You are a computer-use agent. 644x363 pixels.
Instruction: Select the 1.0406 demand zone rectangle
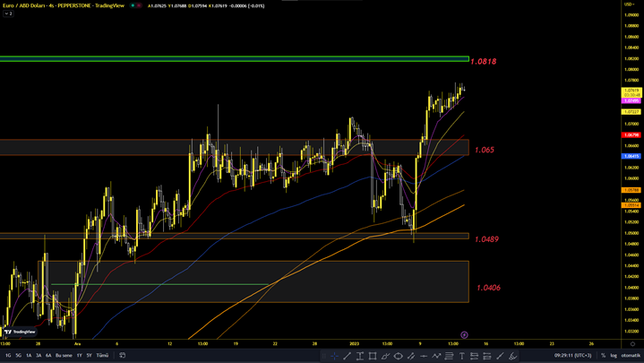(x=253, y=281)
